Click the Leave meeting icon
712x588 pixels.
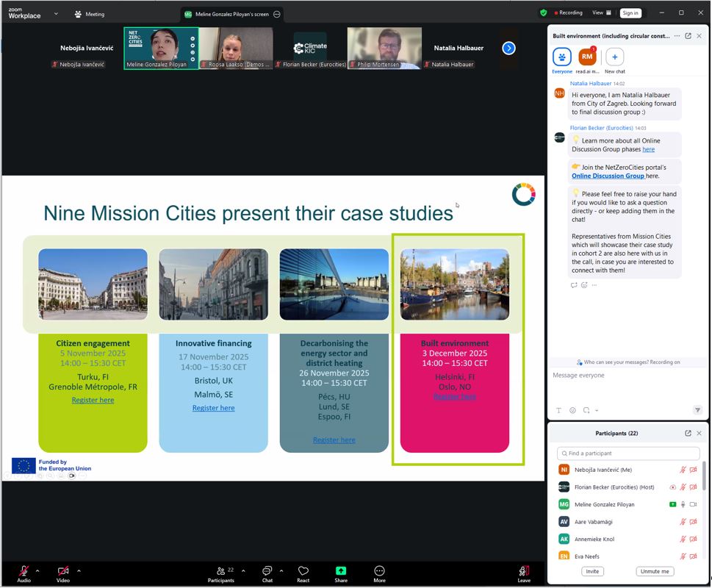(x=524, y=571)
